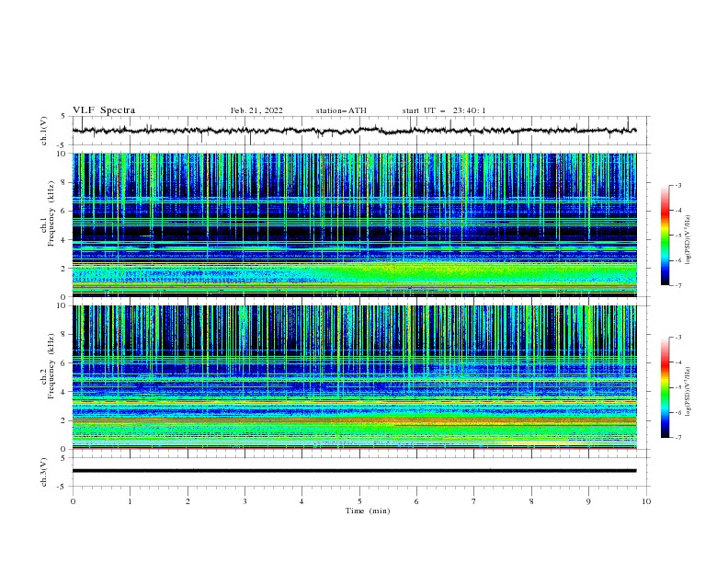Click the "start UT = 23:40: 1" header text
This screenshot has width=728, height=563.
444,110
